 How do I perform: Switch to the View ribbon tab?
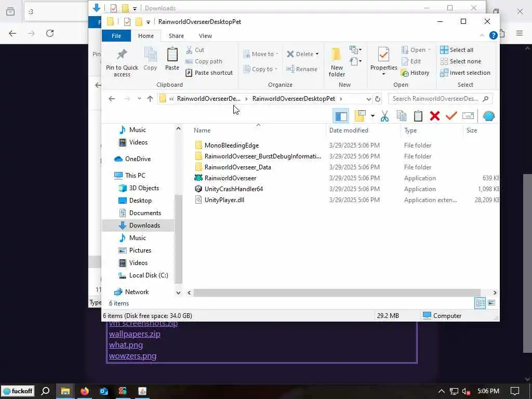tap(205, 36)
